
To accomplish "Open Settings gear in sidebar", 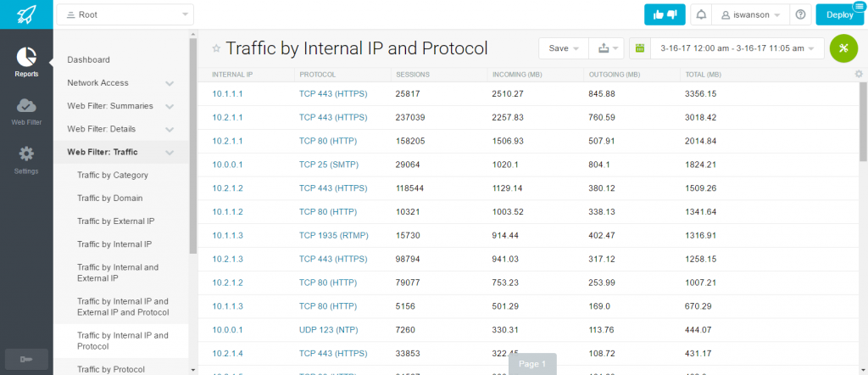I will tap(26, 160).
